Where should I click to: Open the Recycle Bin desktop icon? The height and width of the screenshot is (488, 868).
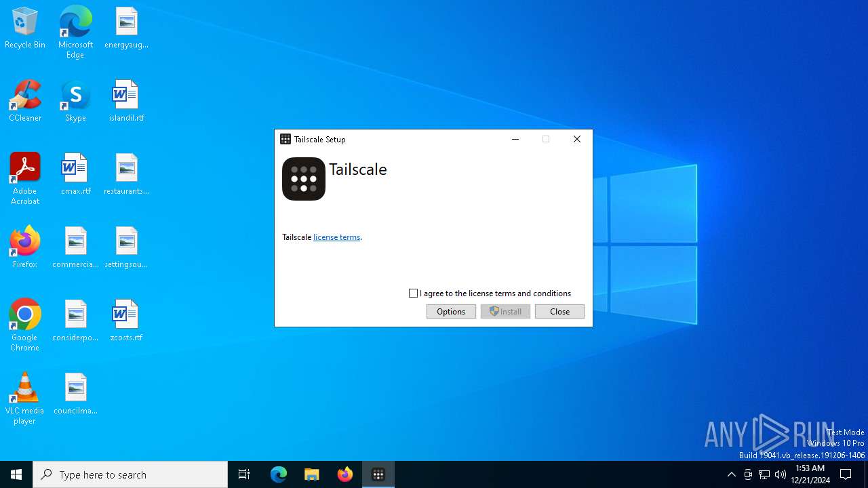pyautogui.click(x=25, y=28)
